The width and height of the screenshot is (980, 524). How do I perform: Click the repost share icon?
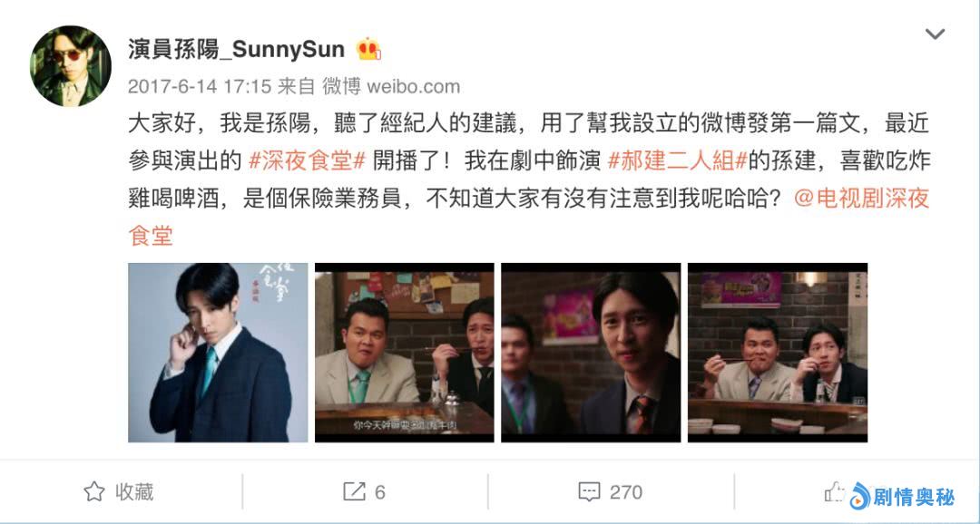[354, 491]
